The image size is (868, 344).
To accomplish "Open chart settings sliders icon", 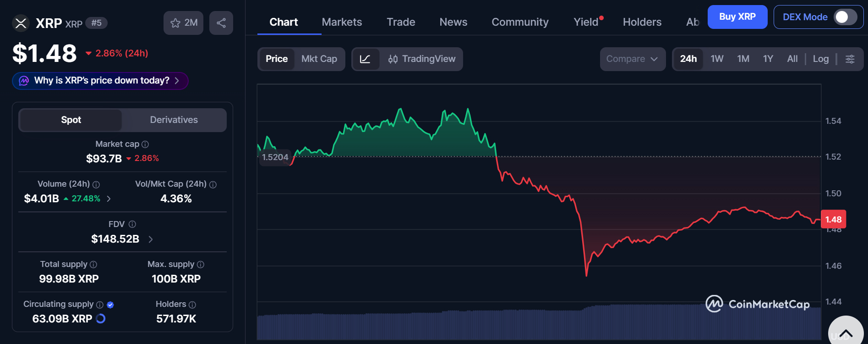I will pyautogui.click(x=850, y=59).
